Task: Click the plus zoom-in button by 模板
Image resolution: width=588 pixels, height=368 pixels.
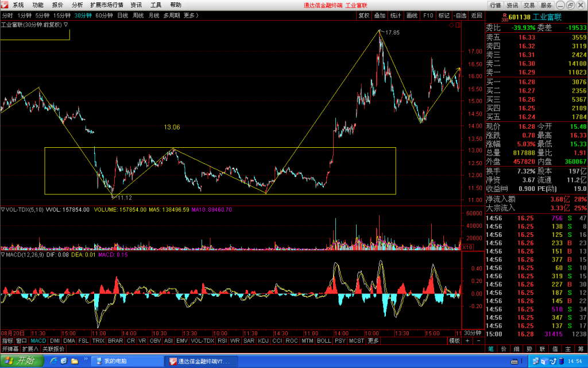Action: [467, 340]
